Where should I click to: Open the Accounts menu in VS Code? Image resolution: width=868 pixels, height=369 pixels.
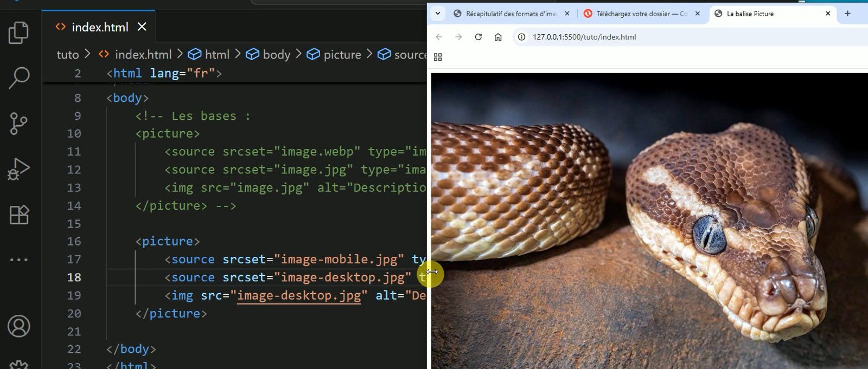(x=19, y=326)
